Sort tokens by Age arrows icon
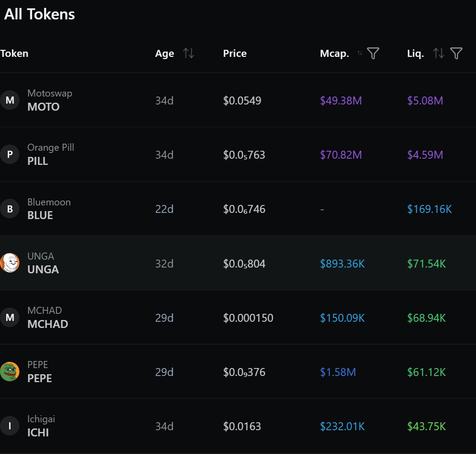476x454 pixels. [x=188, y=53]
